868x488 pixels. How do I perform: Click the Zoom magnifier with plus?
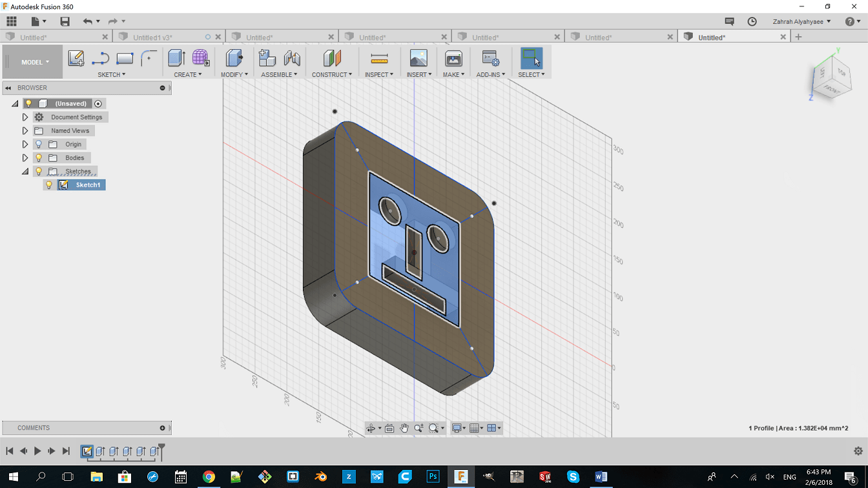[418, 428]
